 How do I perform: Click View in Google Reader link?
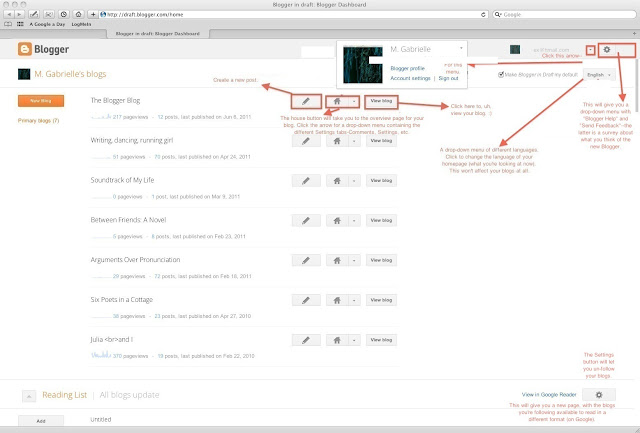click(549, 395)
